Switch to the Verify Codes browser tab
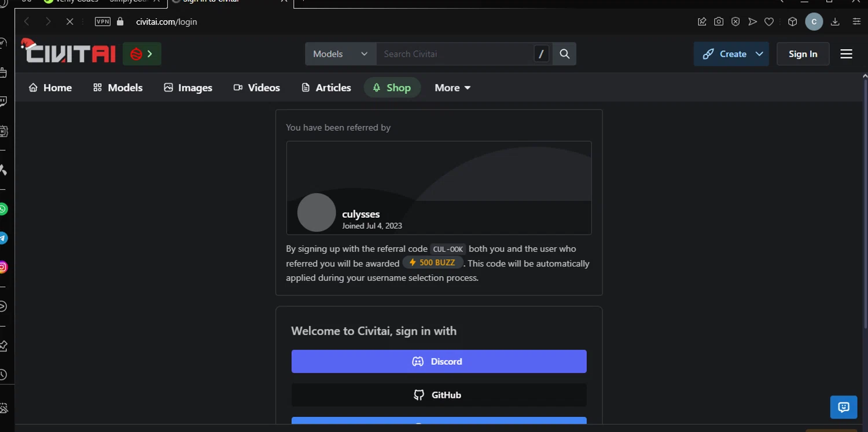This screenshot has width=868, height=432. pyautogui.click(x=102, y=2)
